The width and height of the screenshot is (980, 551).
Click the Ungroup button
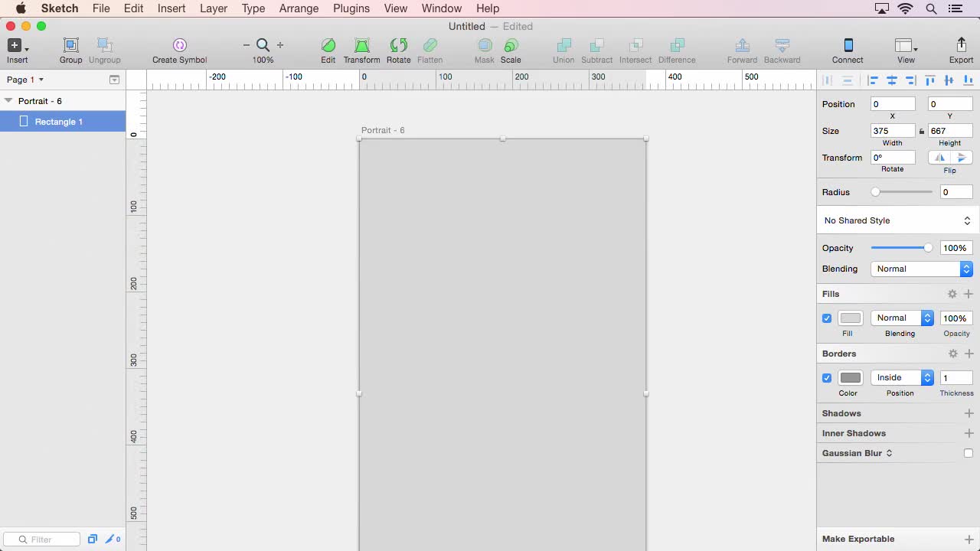pyautogui.click(x=104, y=47)
